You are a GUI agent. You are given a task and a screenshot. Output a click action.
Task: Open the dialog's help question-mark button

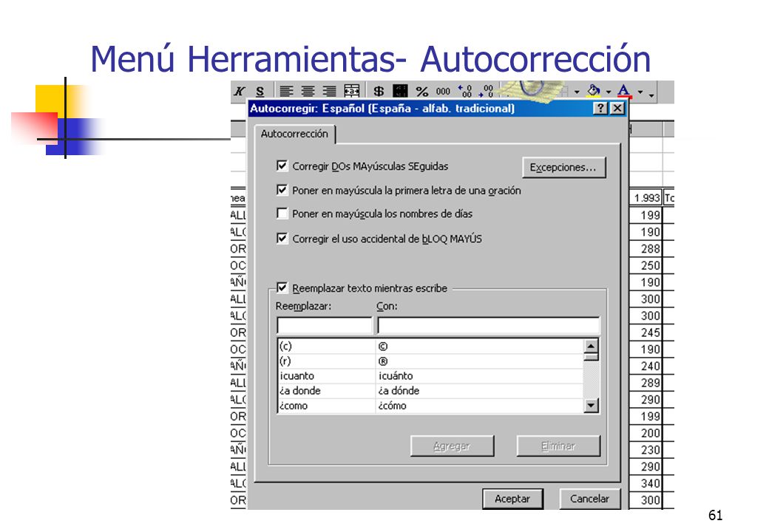click(x=600, y=109)
